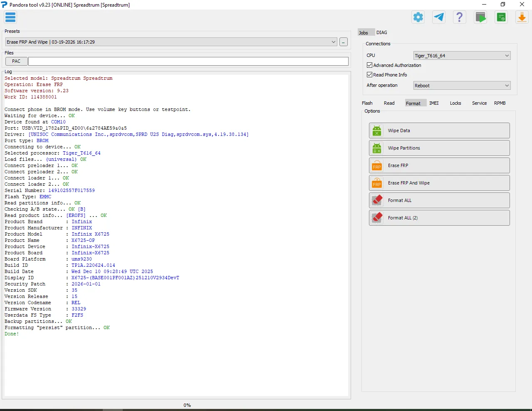The width and height of the screenshot is (532, 411).
Task: Uncheck the Read Phone Info checkbox
Action: [369, 75]
